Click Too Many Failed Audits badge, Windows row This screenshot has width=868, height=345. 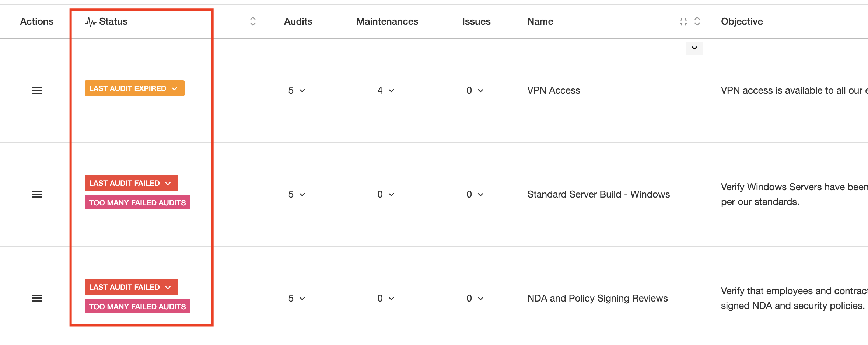(x=137, y=202)
